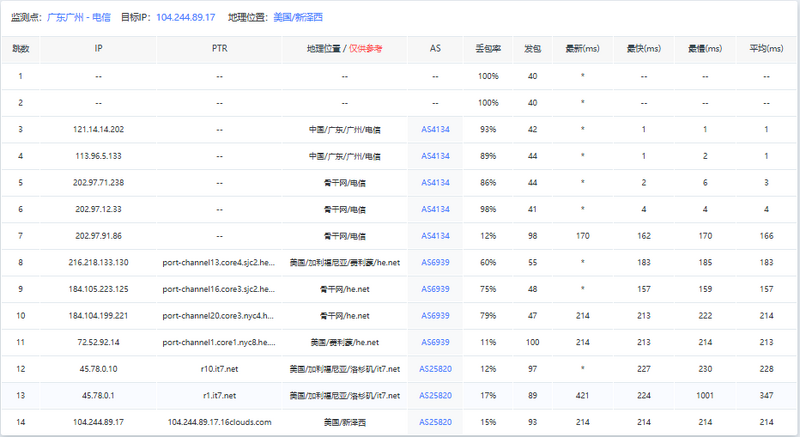Select IP cell 113.96.5.133
Image resolution: width=800 pixels, height=437 pixels.
(x=98, y=156)
